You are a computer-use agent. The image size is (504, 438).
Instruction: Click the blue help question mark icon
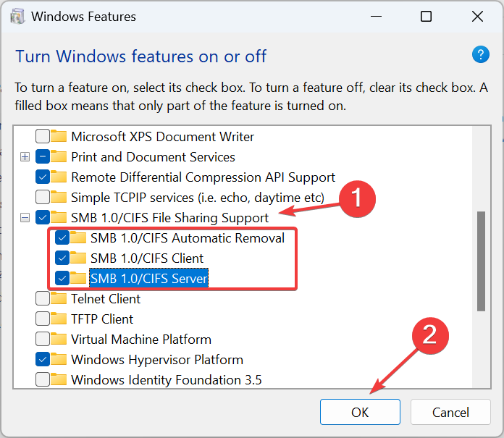point(481,55)
